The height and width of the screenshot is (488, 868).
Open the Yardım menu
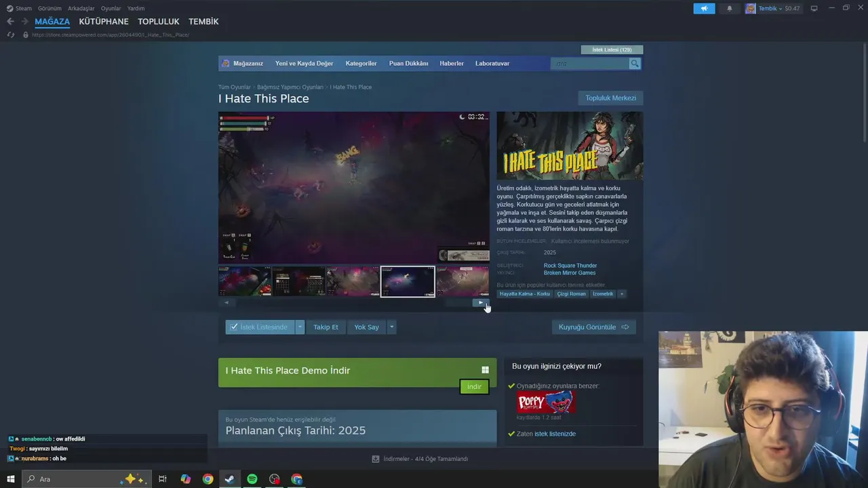(x=136, y=8)
